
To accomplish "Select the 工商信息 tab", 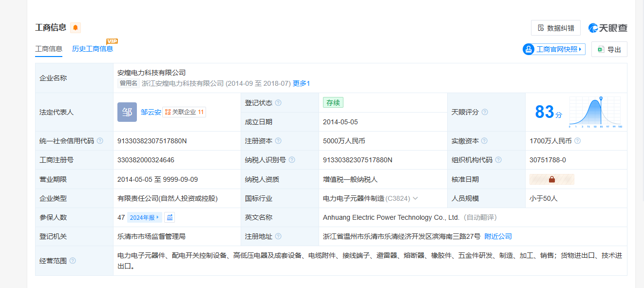I will click(49, 49).
